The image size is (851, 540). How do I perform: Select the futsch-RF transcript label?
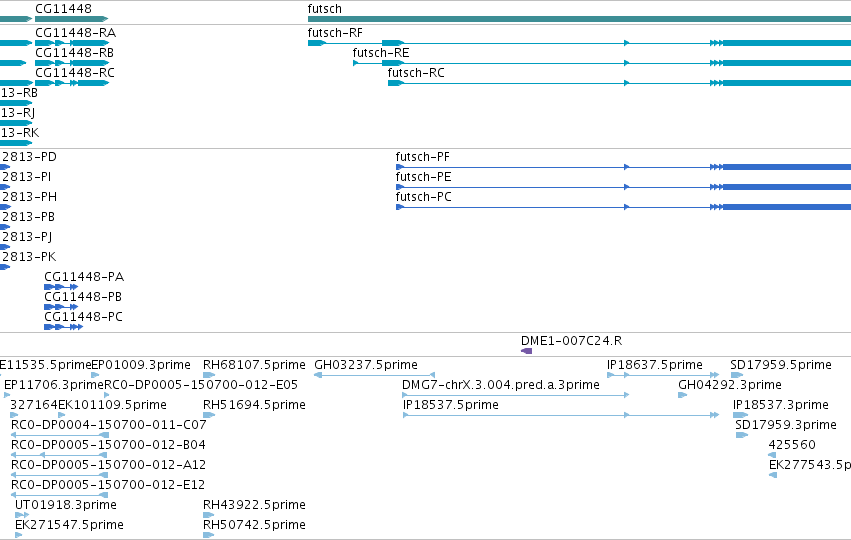tap(335, 33)
